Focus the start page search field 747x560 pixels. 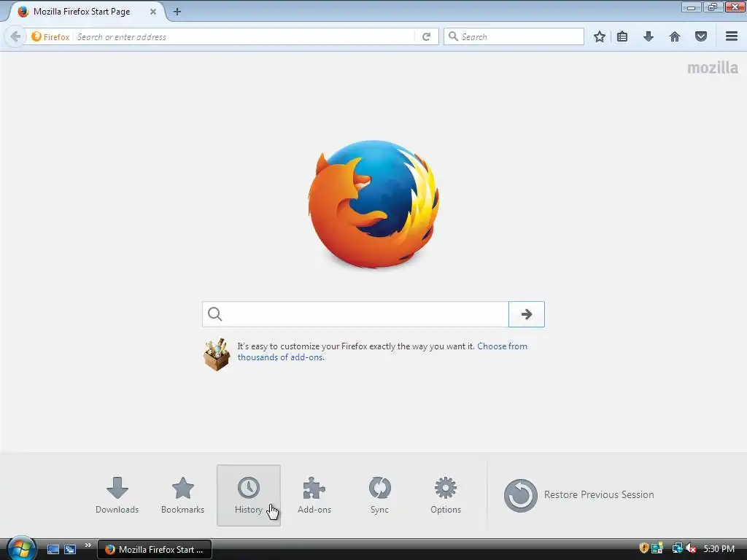pyautogui.click(x=355, y=314)
